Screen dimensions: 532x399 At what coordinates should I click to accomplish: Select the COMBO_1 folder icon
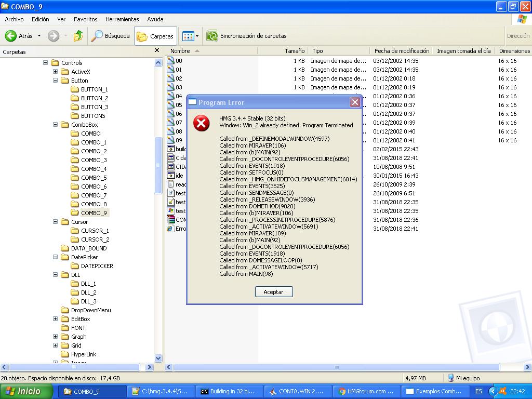(x=75, y=142)
